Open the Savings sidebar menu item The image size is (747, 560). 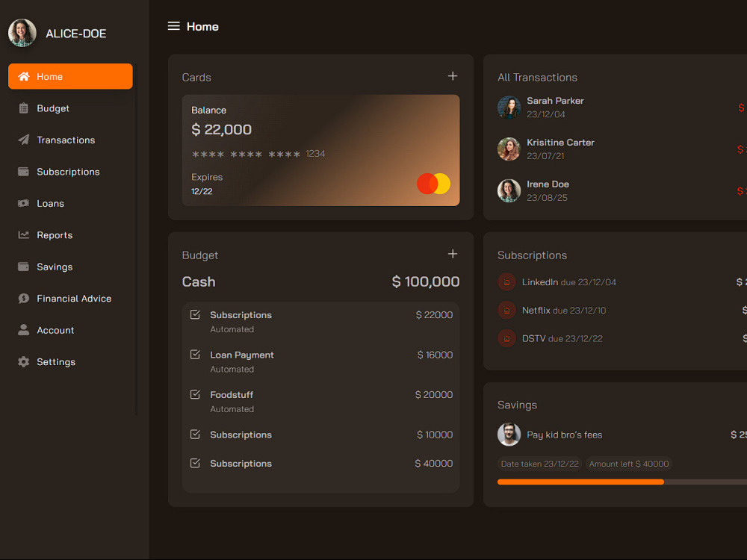tap(70, 267)
